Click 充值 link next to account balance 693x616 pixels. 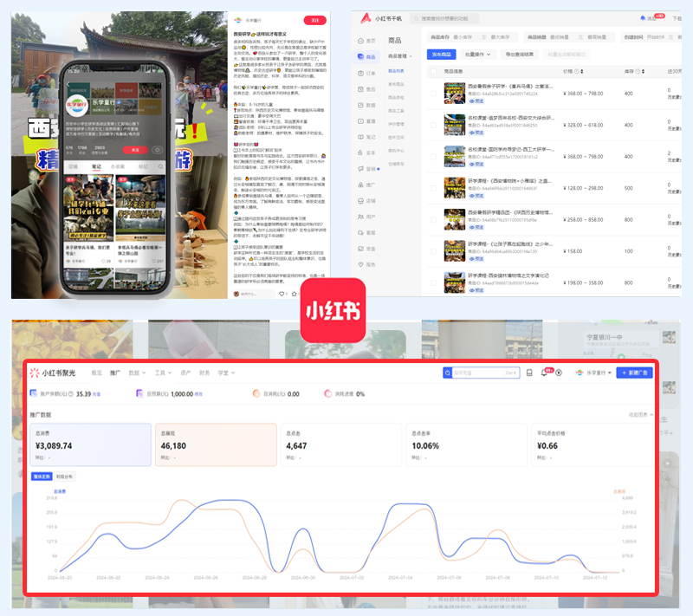click(96, 394)
